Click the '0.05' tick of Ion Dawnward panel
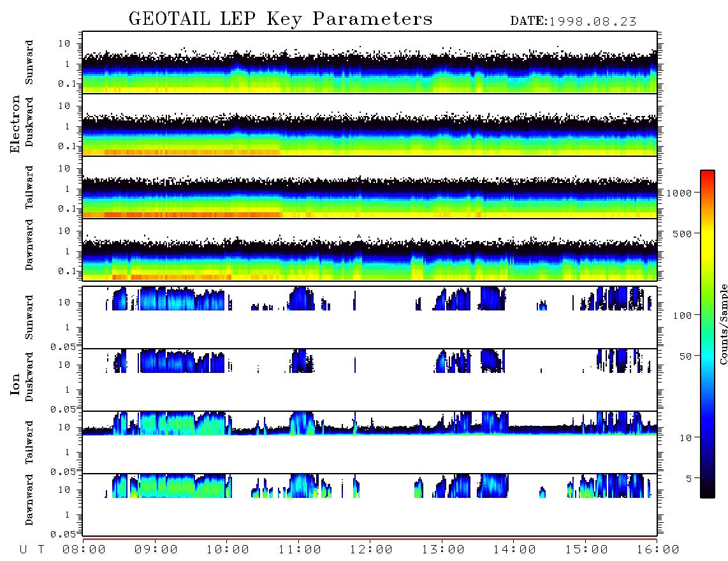Image resolution: width=728 pixels, height=561 pixels. coord(62,534)
